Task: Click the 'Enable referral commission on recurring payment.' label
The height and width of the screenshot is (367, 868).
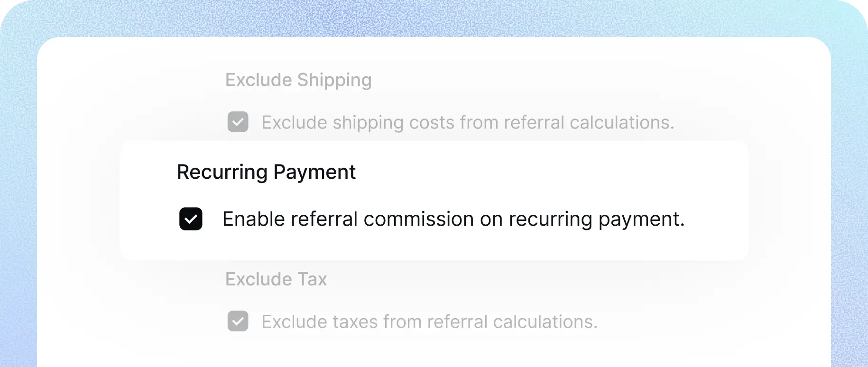Action: click(x=453, y=219)
